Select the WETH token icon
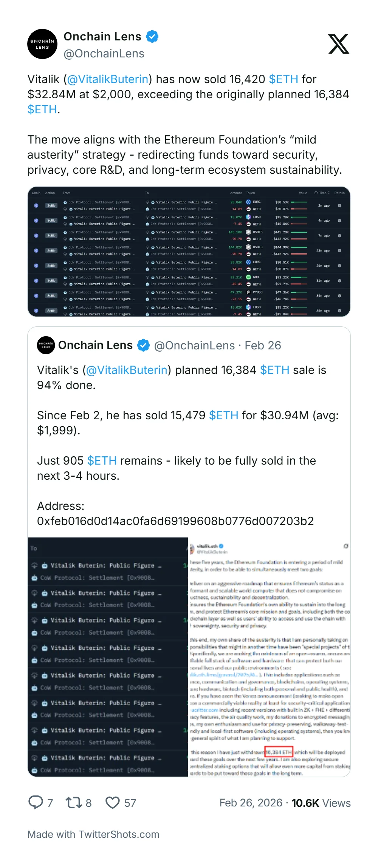This screenshot has width=378, height=868. [249, 209]
